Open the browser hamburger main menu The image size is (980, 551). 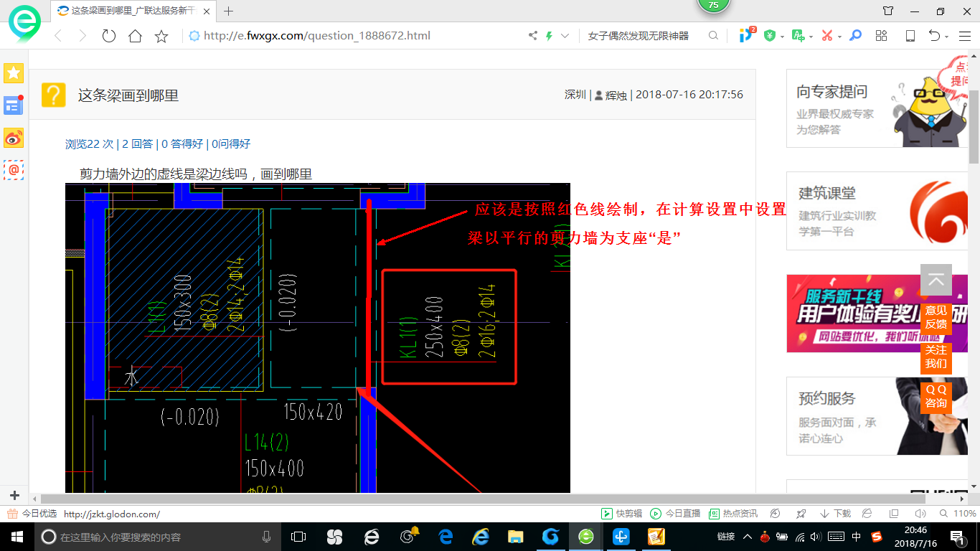[964, 35]
